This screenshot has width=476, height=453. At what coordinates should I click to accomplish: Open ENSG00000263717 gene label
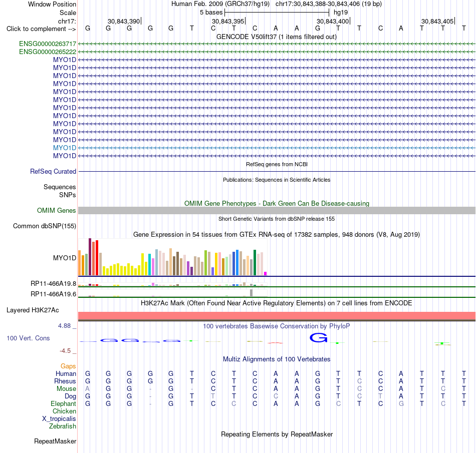click(48, 44)
